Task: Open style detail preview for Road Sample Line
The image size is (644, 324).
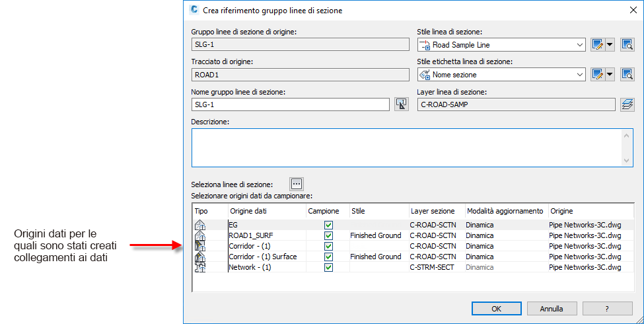Action: click(627, 45)
